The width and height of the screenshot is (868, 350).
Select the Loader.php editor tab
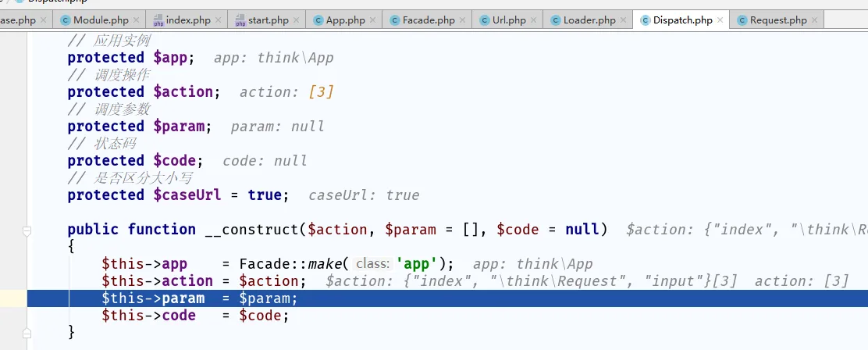tap(589, 20)
